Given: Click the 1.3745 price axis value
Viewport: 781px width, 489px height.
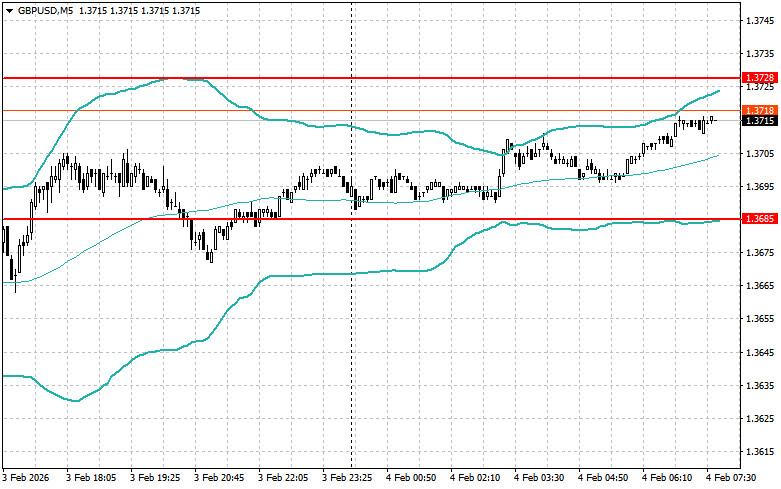Looking at the screenshot, I should [x=761, y=20].
